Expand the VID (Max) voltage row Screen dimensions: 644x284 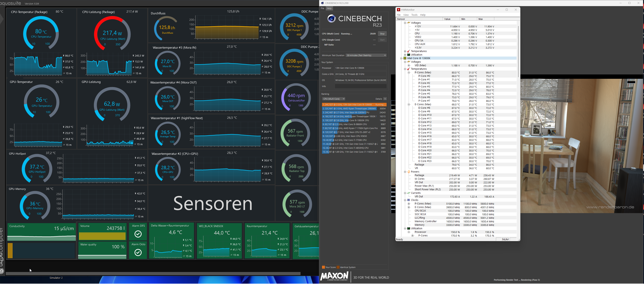click(409, 66)
